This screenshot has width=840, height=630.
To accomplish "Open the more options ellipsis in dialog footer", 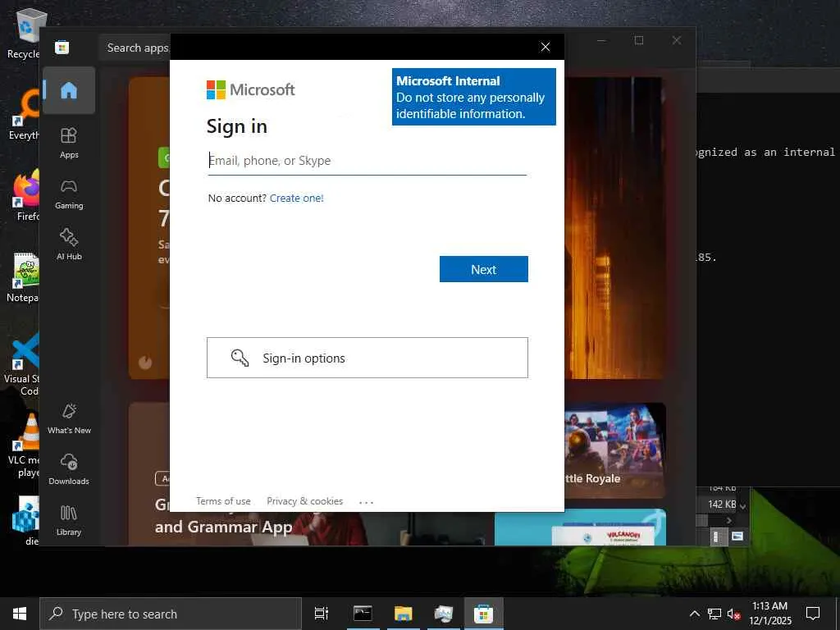I will click(x=366, y=502).
